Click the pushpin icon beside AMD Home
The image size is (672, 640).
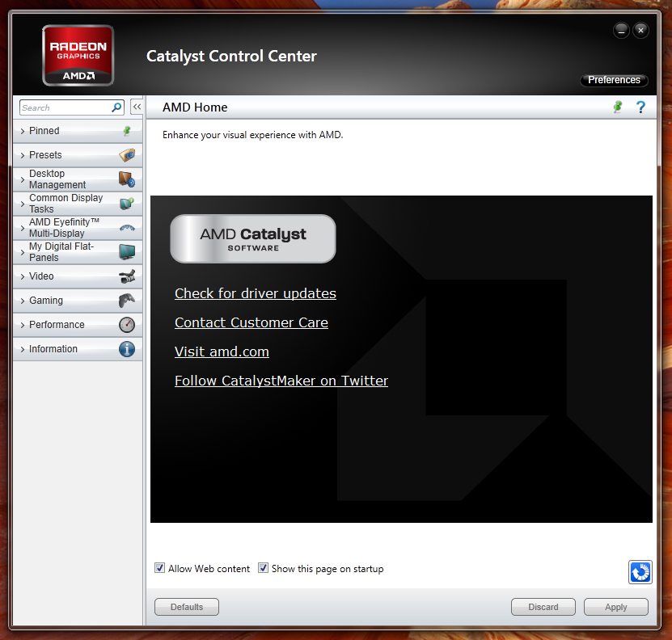(x=618, y=107)
